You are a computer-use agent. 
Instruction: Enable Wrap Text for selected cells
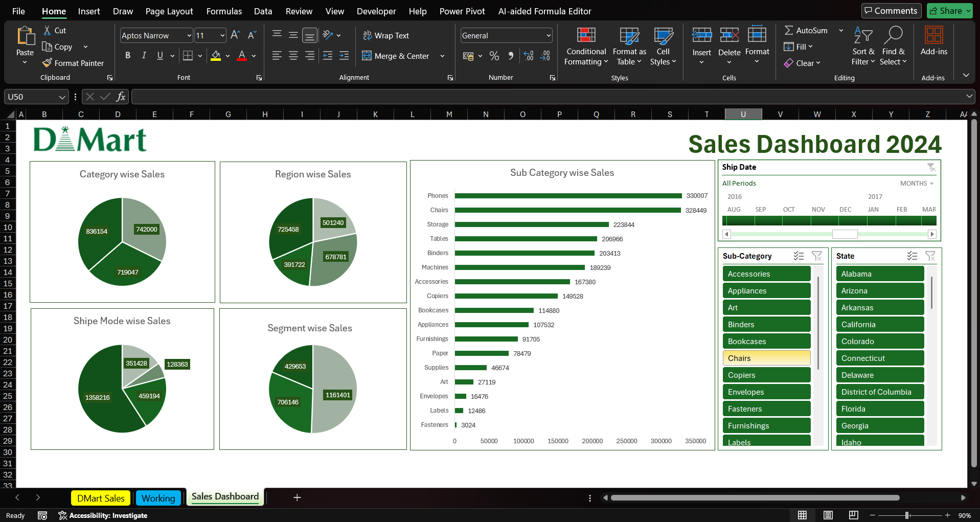[x=386, y=35]
